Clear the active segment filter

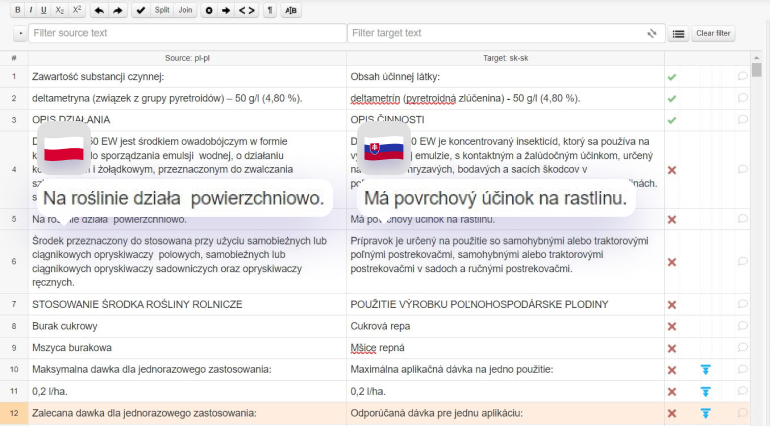(713, 33)
